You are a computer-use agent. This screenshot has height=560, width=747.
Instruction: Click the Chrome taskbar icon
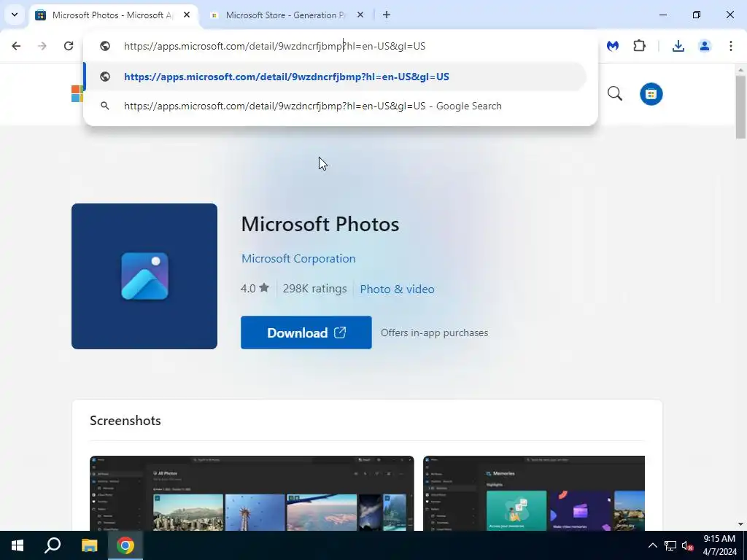pyautogui.click(x=125, y=545)
